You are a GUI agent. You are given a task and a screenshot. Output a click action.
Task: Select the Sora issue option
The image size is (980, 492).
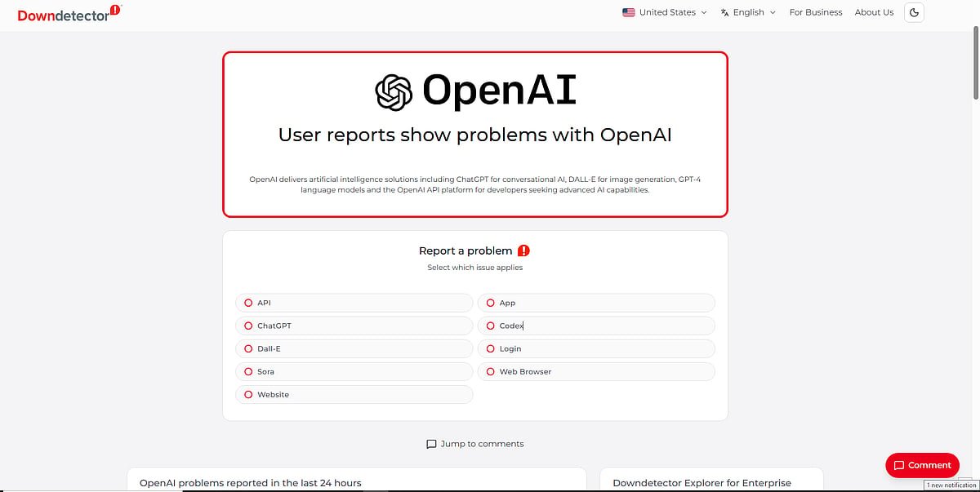tap(354, 371)
